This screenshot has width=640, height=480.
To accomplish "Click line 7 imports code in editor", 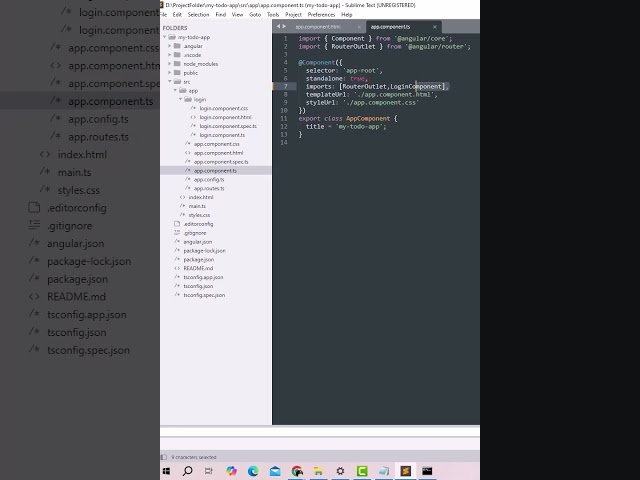I will (x=377, y=87).
